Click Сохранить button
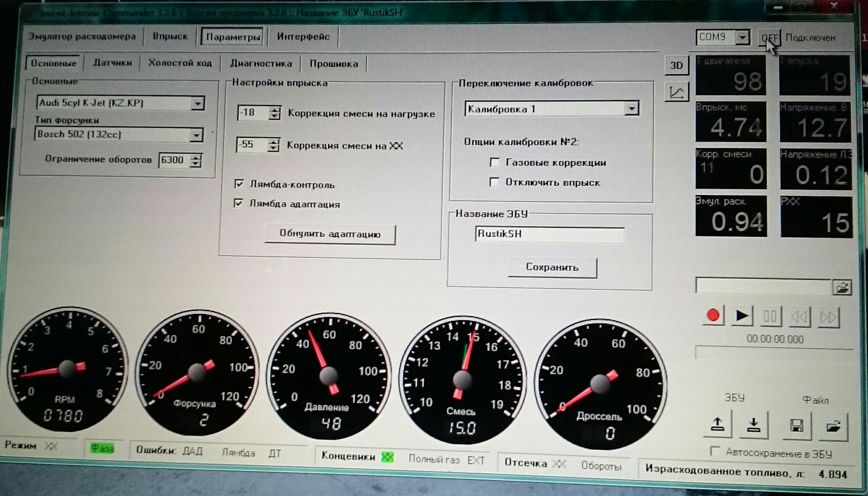This screenshot has width=868, height=496. tap(552, 267)
